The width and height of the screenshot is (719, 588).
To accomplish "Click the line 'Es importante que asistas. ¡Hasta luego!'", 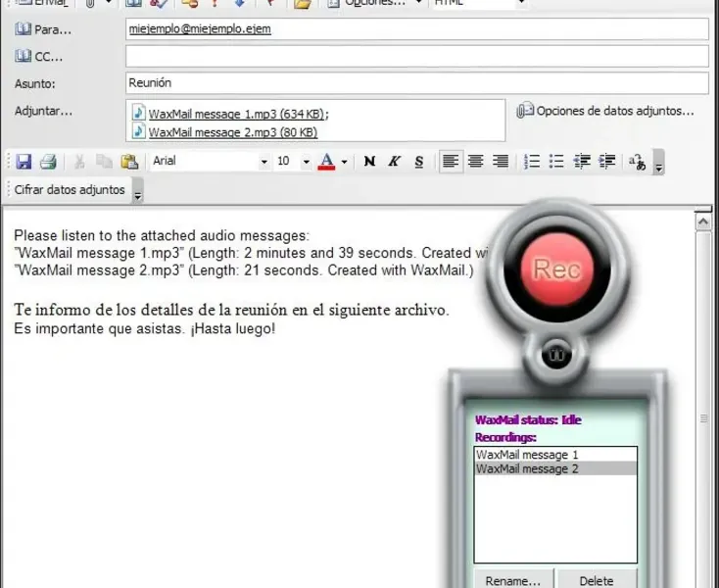I will (144, 328).
